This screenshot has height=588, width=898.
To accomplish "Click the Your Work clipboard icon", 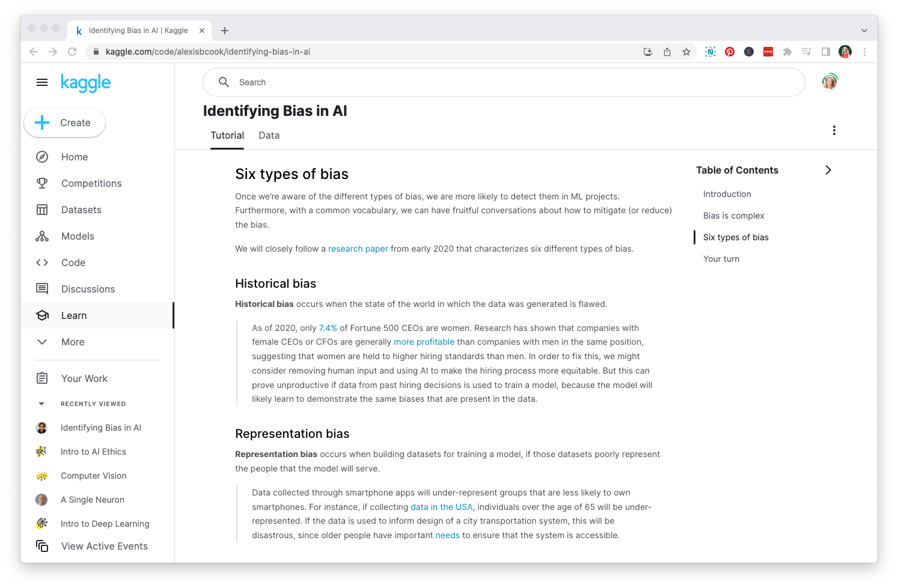I will click(42, 378).
